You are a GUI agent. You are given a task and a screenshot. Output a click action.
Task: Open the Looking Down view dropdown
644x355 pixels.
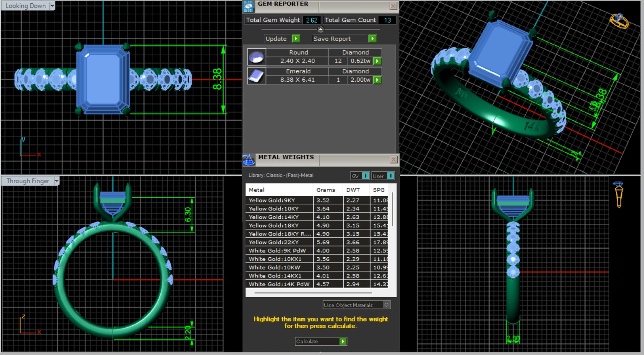pyautogui.click(x=52, y=6)
